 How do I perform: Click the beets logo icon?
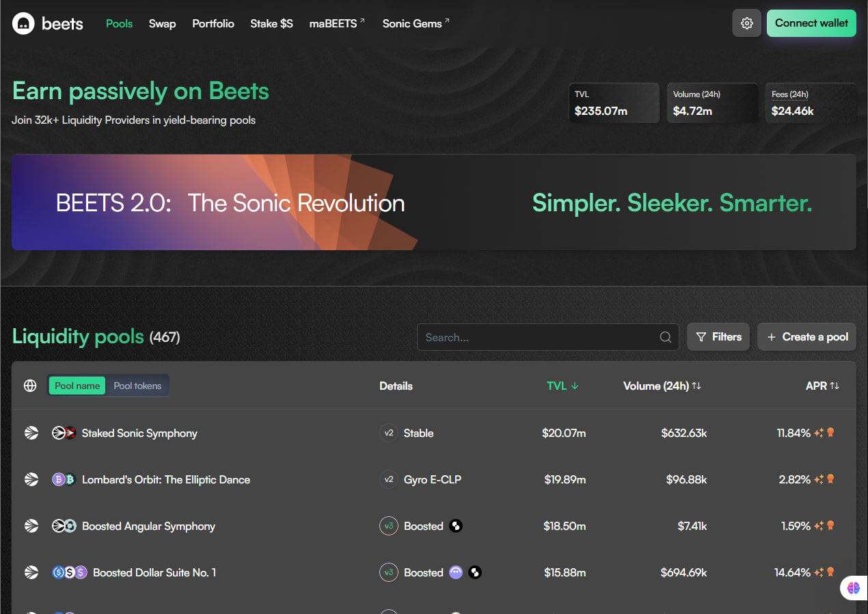coord(23,24)
